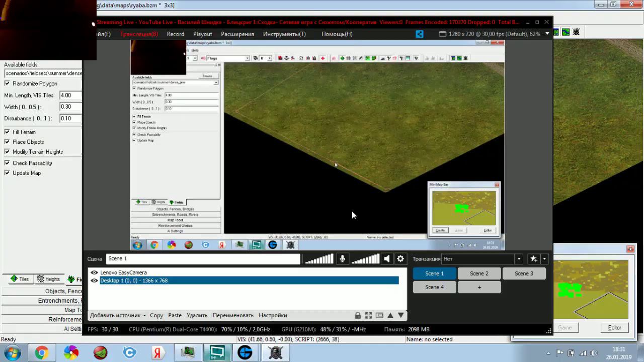Screen dimensions: 644x362
Task: Click Переименовать to rename the source
Action: coord(233,315)
